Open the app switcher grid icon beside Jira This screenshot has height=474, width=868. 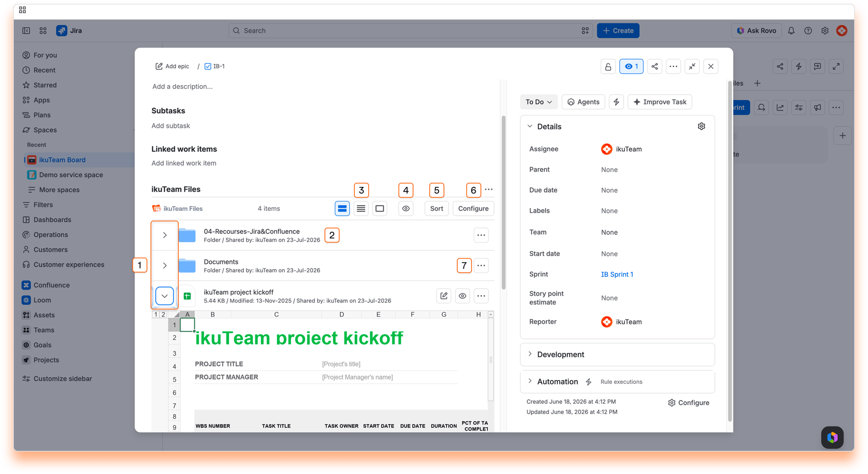[43, 30]
